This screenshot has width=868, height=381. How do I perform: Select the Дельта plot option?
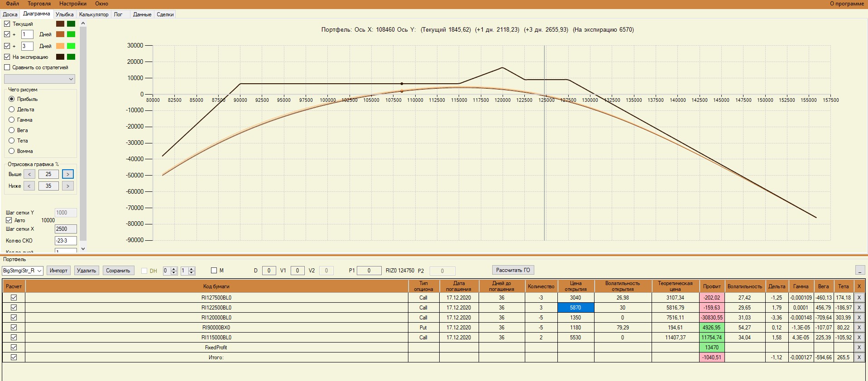pos(12,110)
